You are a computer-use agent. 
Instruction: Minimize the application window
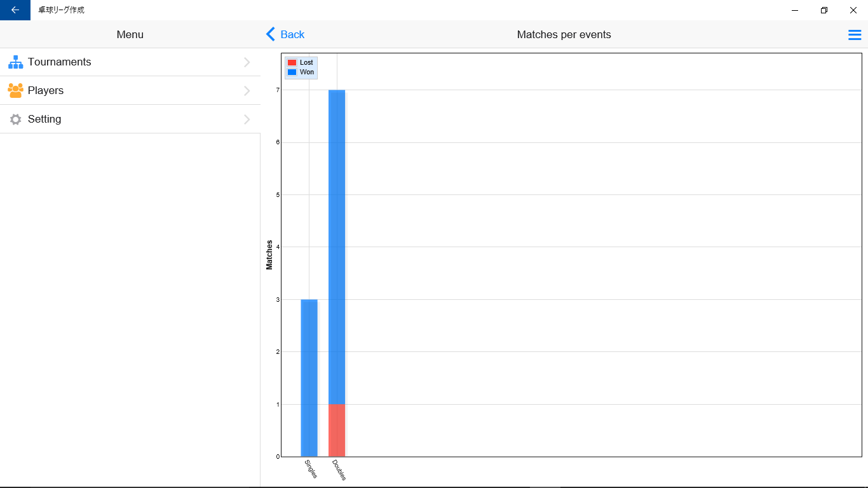point(795,10)
